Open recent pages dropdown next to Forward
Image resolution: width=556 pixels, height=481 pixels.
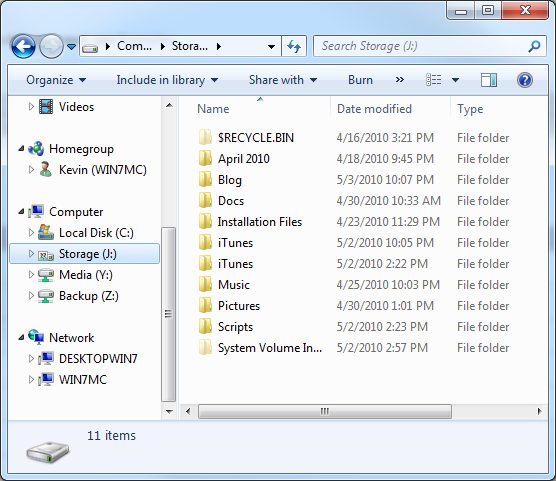pyautogui.click(x=71, y=46)
